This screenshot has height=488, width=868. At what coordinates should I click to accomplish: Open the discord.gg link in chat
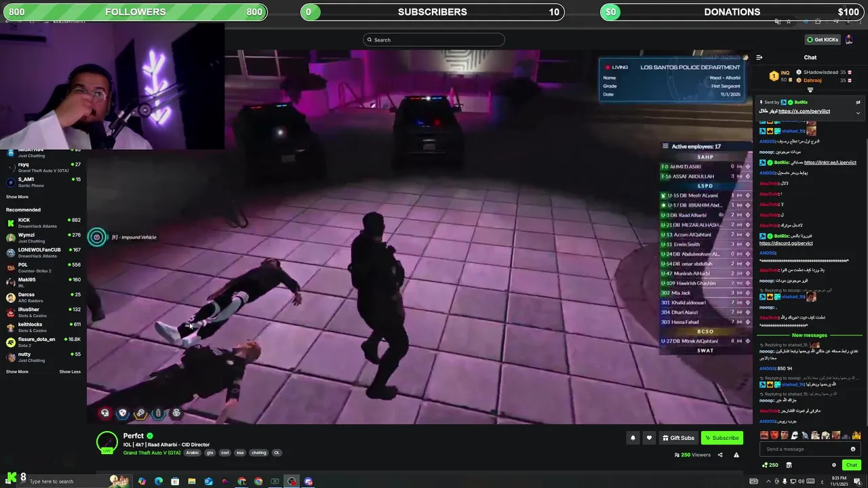[786, 243]
